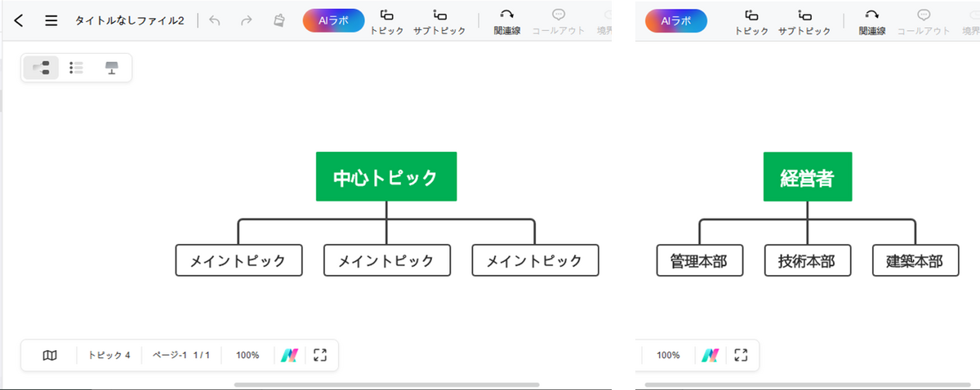
Task: Select the 経営者 central node
Action: click(x=808, y=176)
